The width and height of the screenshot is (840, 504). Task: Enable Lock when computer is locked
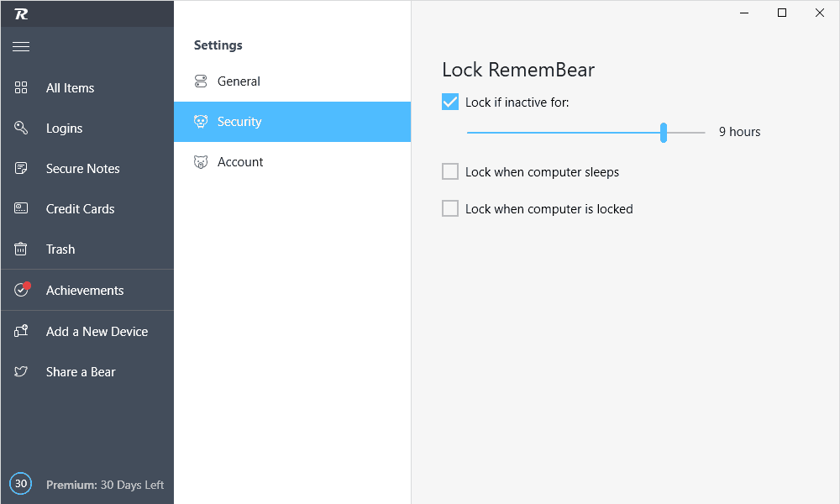pos(450,208)
